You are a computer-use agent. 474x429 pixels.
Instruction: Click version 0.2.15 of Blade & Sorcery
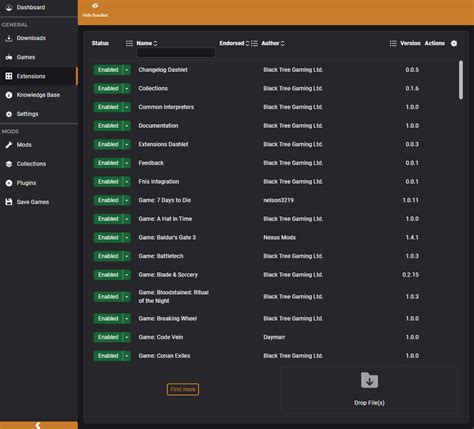click(x=411, y=275)
